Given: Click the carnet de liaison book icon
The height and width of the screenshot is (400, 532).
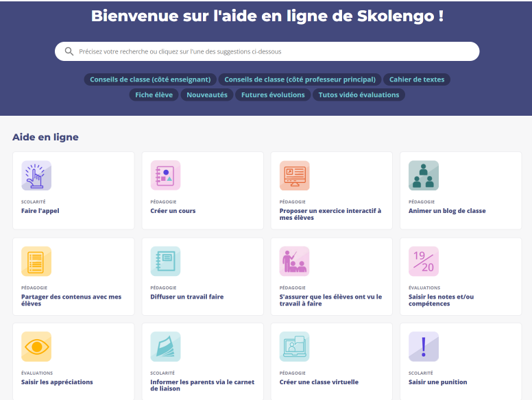Looking at the screenshot, I should tap(165, 347).
